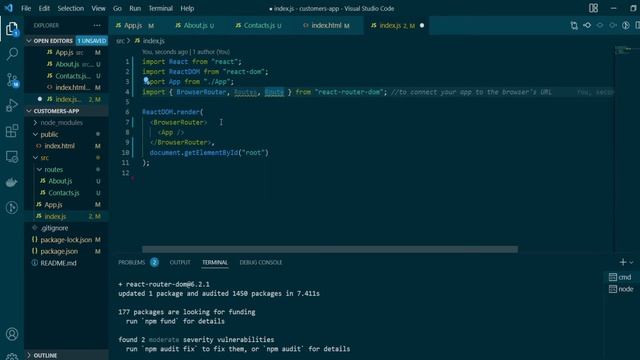Click the src breadcrumb segment
The image size is (640, 360).
pyautogui.click(x=120, y=41)
